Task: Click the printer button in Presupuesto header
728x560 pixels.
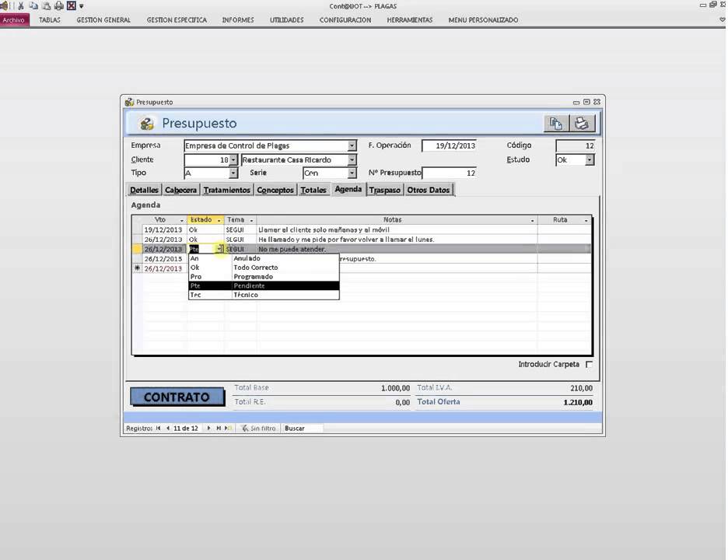Action: coord(582,124)
